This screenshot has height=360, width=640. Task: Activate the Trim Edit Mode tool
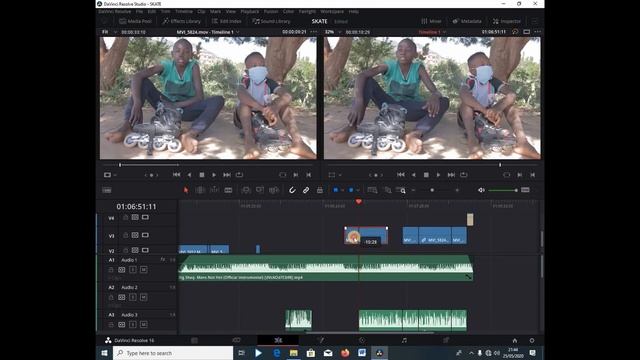200,190
